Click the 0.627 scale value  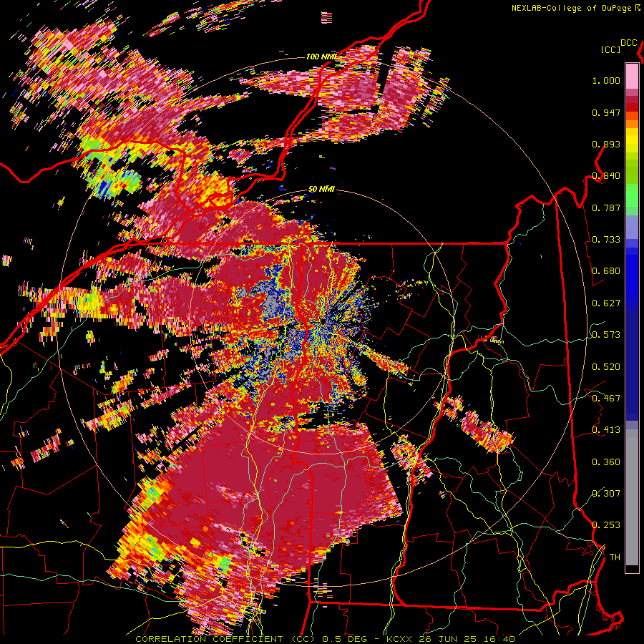click(x=606, y=303)
